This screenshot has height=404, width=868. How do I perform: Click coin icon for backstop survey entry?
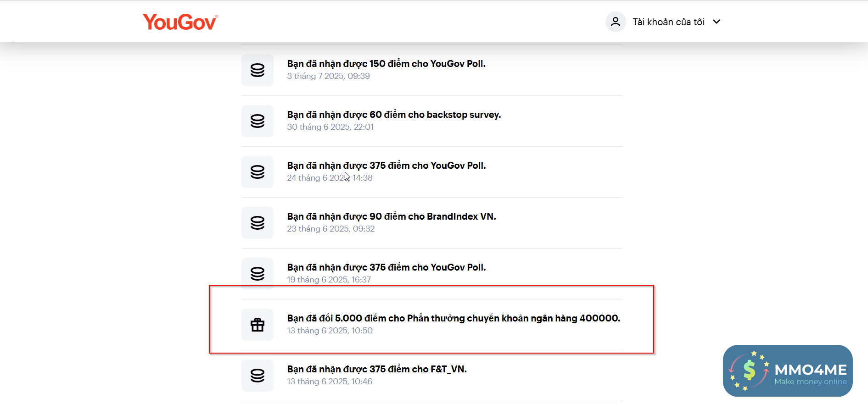click(258, 121)
